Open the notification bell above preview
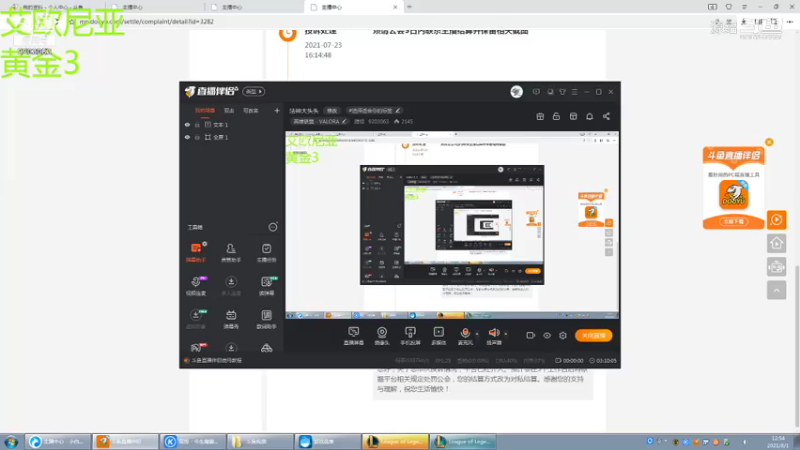Viewport: 800px width, 450px height. point(589,116)
